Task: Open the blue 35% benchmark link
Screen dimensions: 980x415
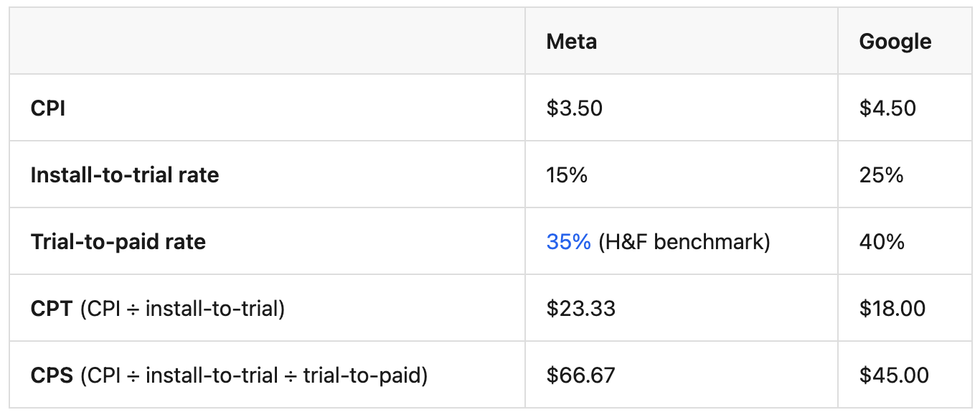Action: click(x=568, y=242)
